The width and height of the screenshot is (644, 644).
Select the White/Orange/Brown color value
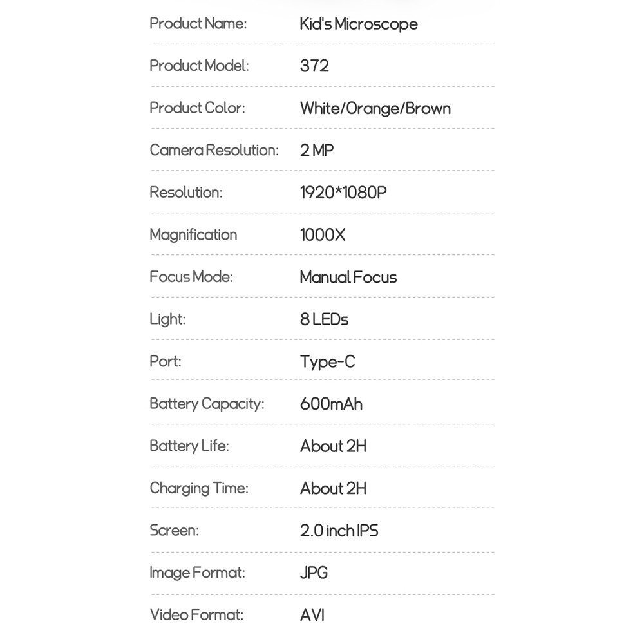click(375, 108)
